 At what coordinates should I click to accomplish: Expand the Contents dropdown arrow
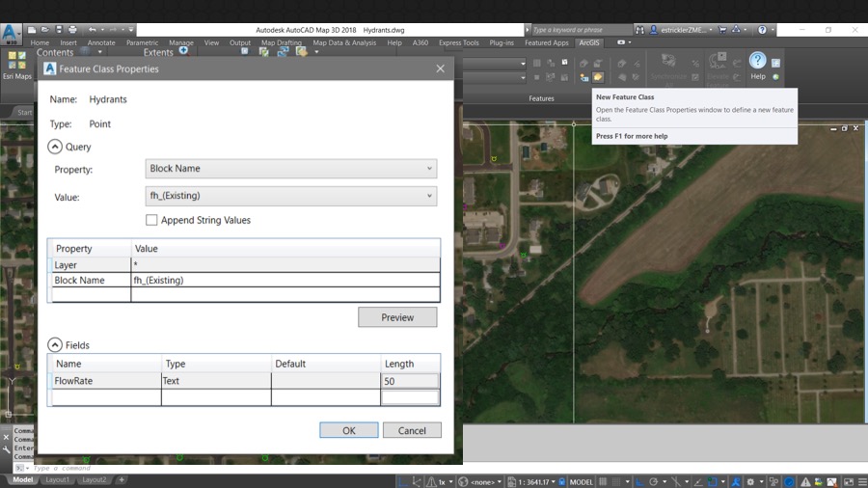tap(99, 52)
